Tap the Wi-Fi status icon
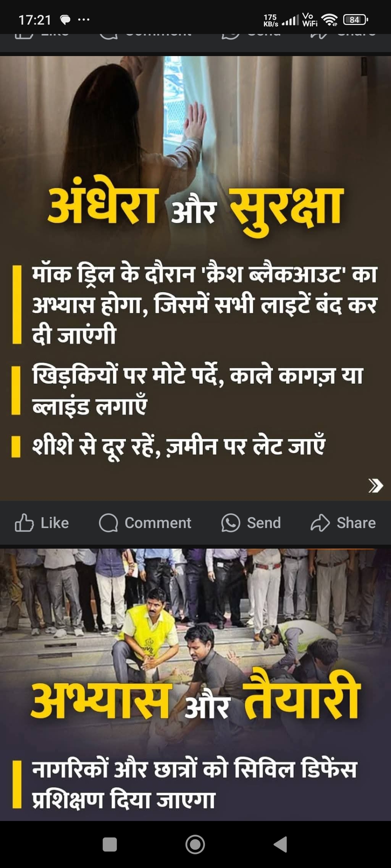The width and height of the screenshot is (391, 868). pos(329,20)
